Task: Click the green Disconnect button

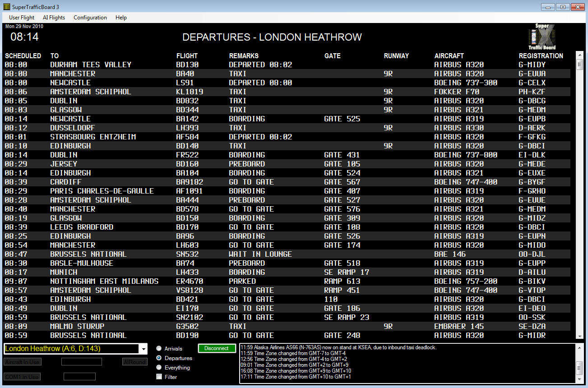Action: 217,348
